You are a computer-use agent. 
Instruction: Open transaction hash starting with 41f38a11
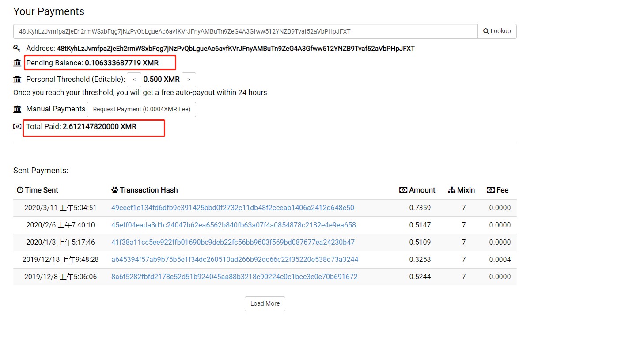pyautogui.click(x=233, y=242)
